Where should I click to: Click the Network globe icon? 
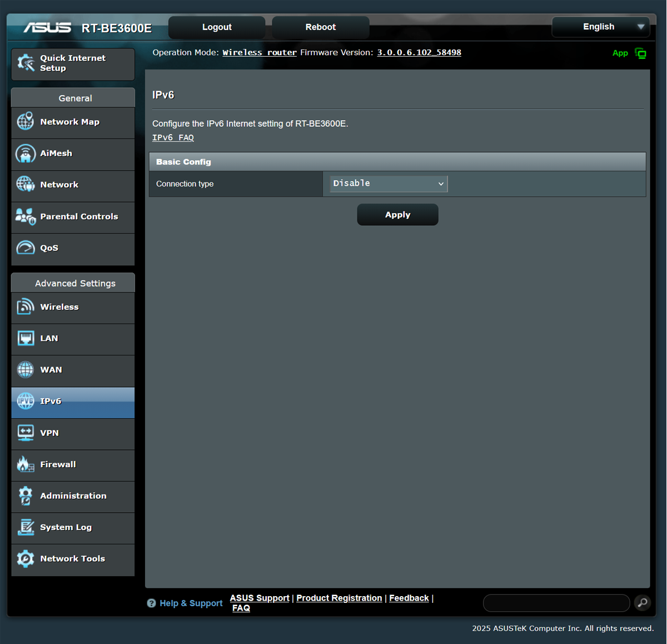(26, 184)
